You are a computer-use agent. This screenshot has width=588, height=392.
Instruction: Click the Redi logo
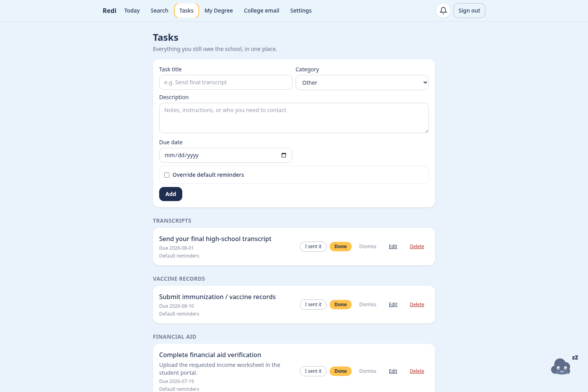tap(109, 11)
